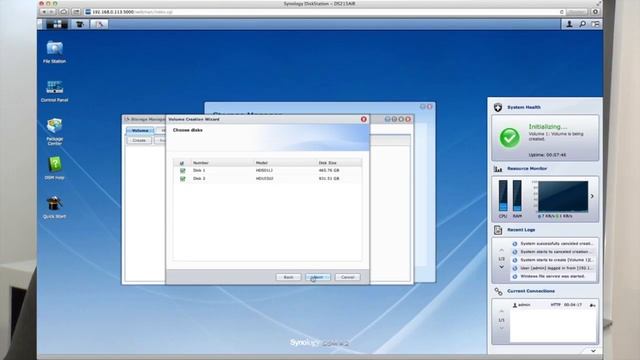Viewport: 640px width, 360px height.
Task: Click the 'admin' connection row
Action: click(x=554, y=305)
